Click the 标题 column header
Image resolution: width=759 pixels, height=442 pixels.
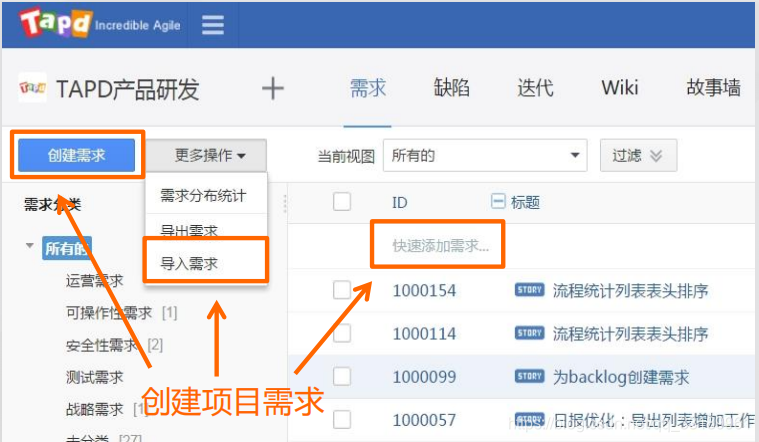point(525,202)
